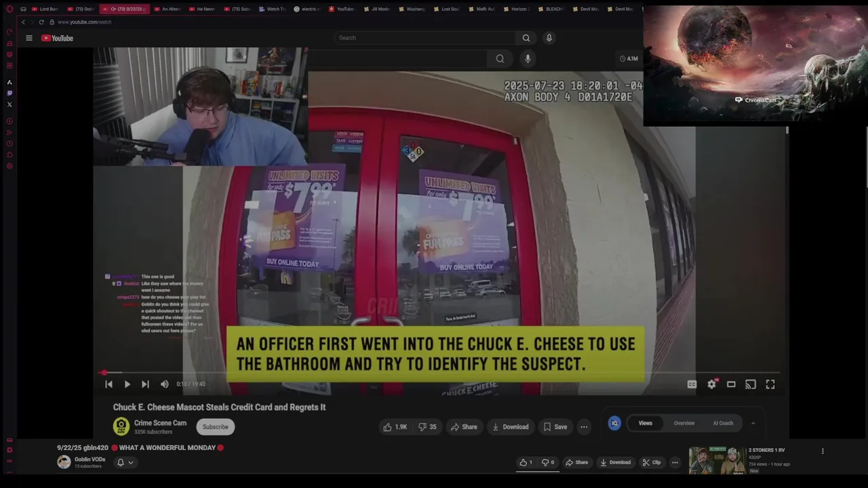This screenshot has height=488, width=868.
Task: Open Goblin VODs channel avatar
Action: tap(64, 462)
